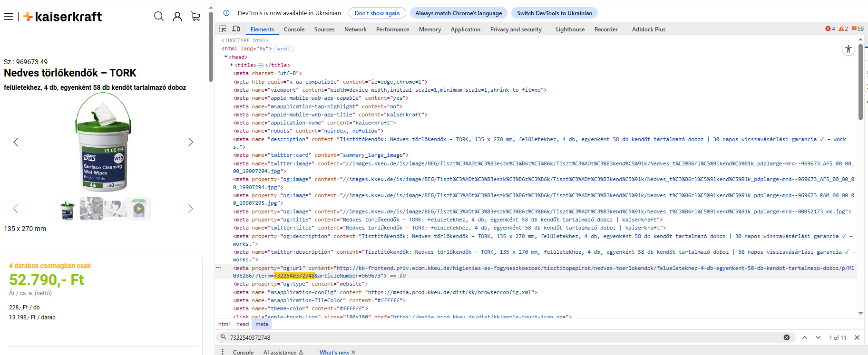The image size is (868, 355).
Task: Close the DOM search bar
Action: [857, 337]
